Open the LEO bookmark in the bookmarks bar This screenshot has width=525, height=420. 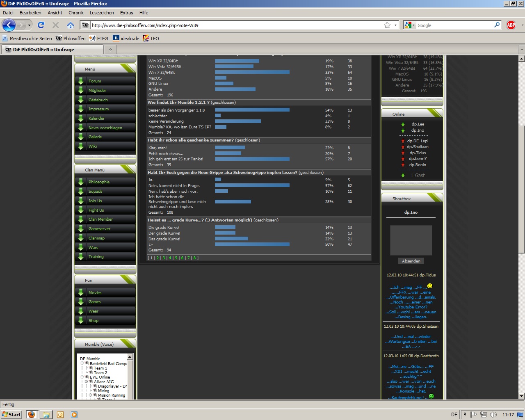tap(151, 39)
